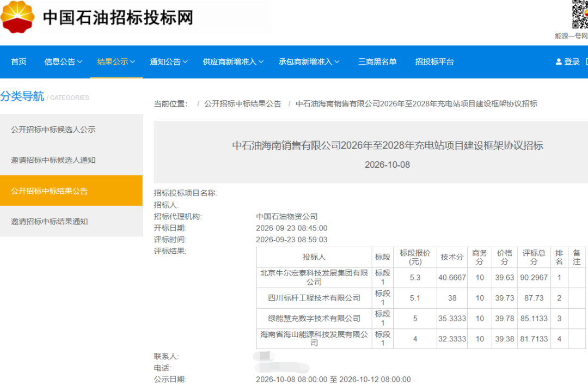
Task: Click bidder 北京牛尔宏泰科技发展集团有限公司
Action: point(314,278)
